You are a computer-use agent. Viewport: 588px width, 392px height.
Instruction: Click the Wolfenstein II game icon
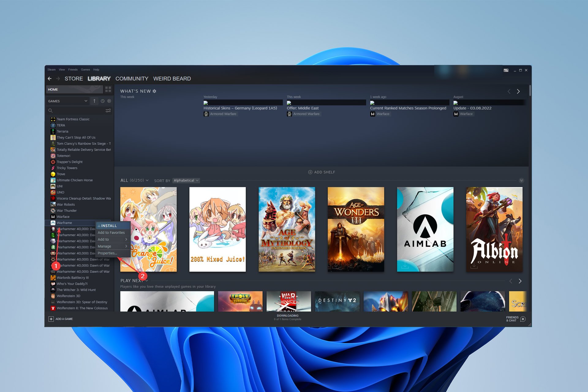point(53,308)
